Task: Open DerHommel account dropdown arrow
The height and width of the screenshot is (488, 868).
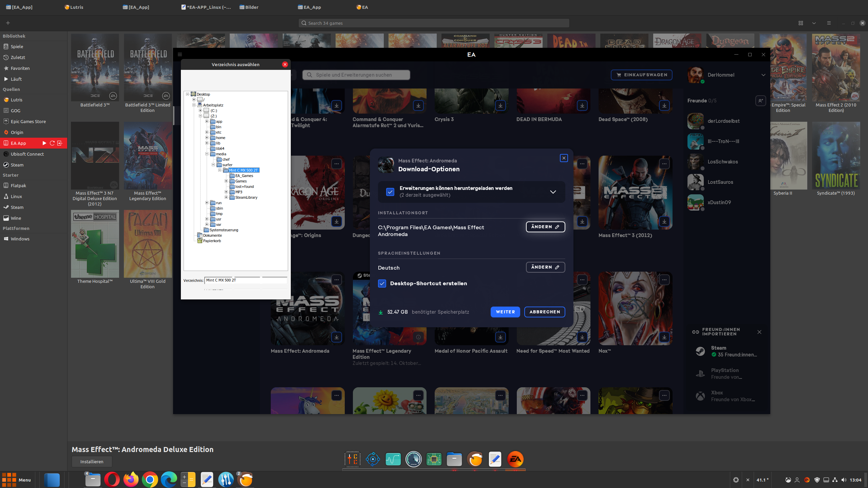Action: tap(763, 75)
